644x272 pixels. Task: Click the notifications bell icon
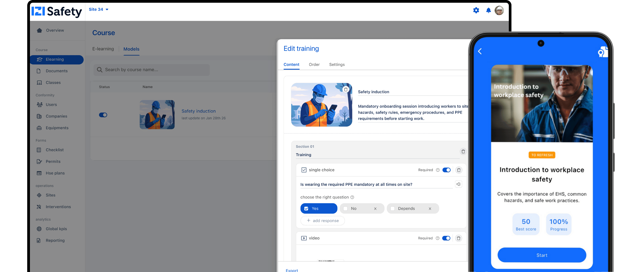[x=488, y=10]
